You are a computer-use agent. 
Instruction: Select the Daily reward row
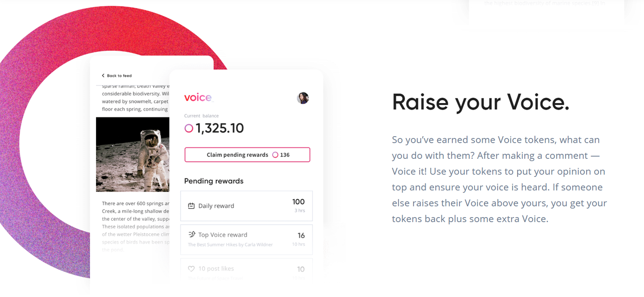pos(247,206)
